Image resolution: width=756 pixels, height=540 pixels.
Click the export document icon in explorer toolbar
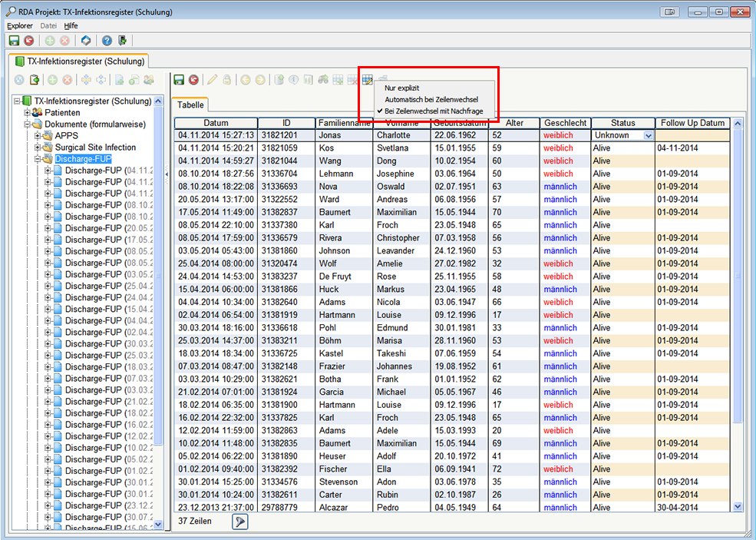pyautogui.click(x=35, y=80)
